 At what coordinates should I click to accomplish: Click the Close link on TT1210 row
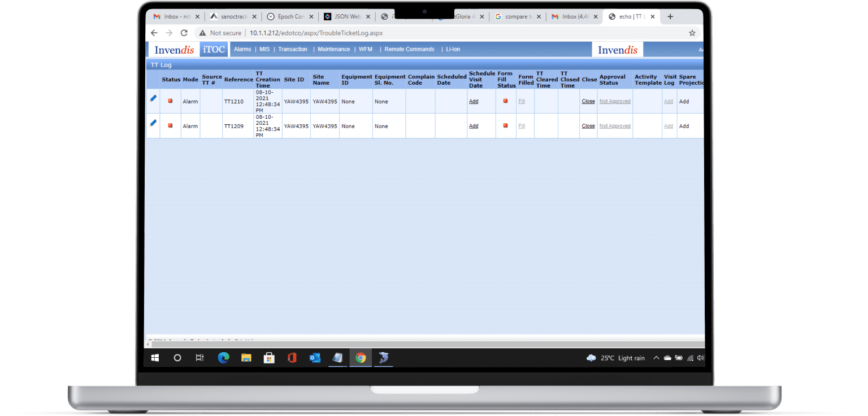588,101
